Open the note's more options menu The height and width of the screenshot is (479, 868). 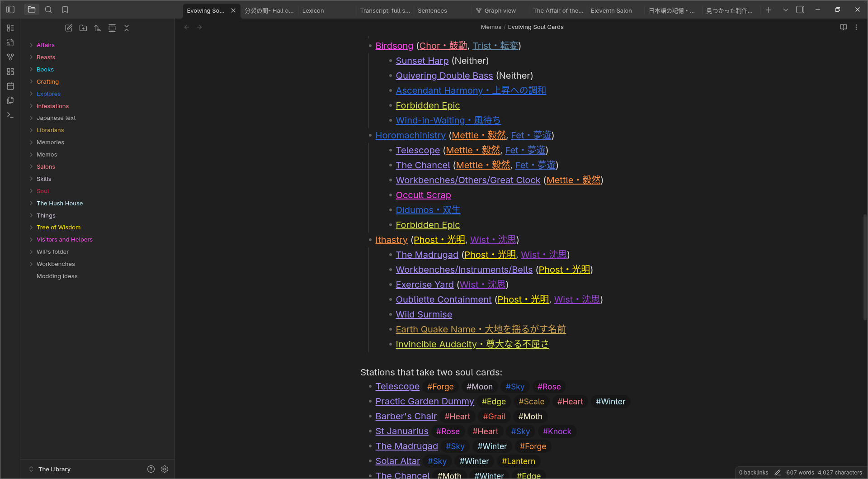[856, 27]
